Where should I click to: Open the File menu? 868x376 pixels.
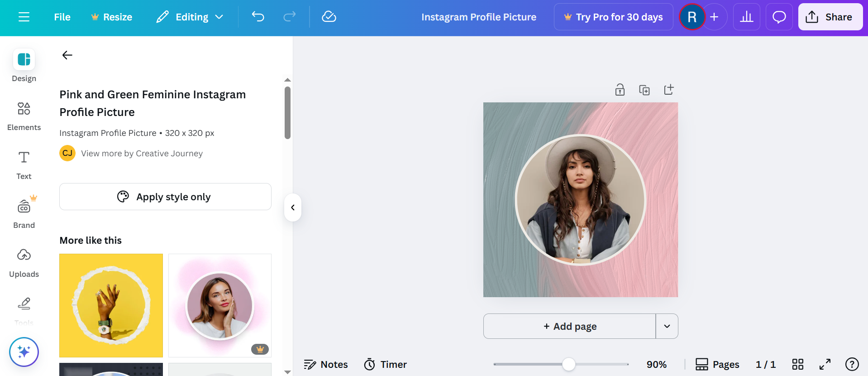tap(62, 17)
